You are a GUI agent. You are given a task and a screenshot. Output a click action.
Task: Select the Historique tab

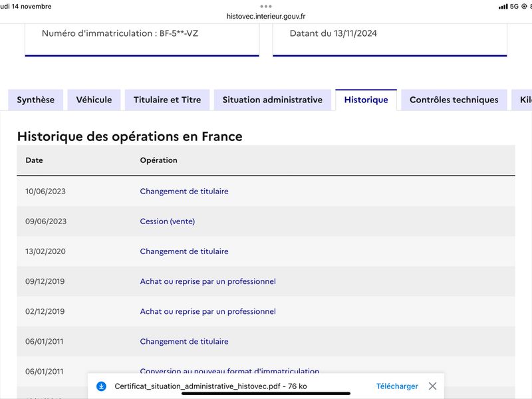366,100
